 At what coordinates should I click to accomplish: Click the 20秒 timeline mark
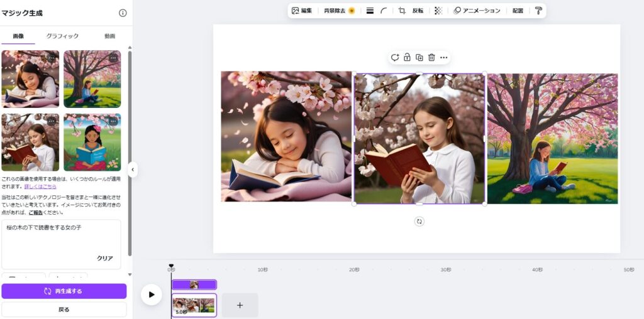coord(355,269)
